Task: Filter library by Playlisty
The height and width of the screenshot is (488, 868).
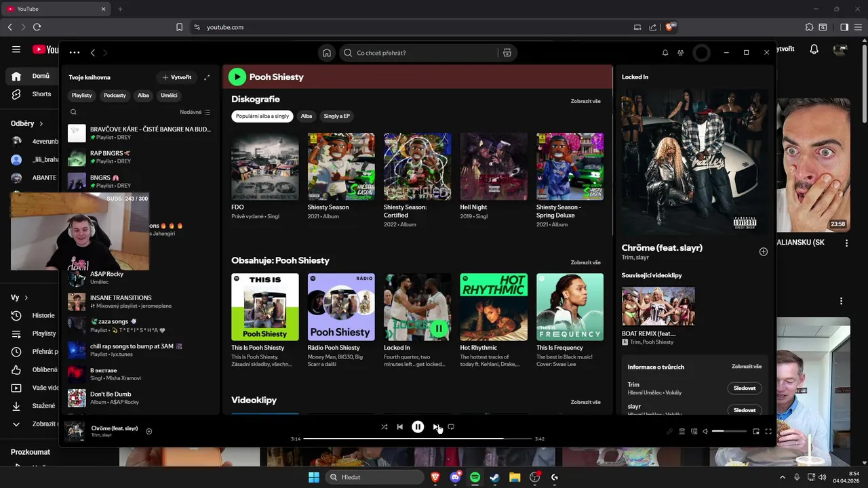Action: tap(82, 96)
